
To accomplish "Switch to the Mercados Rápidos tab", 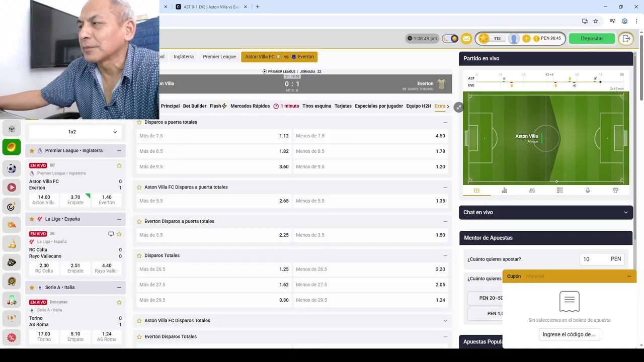I will [250, 106].
